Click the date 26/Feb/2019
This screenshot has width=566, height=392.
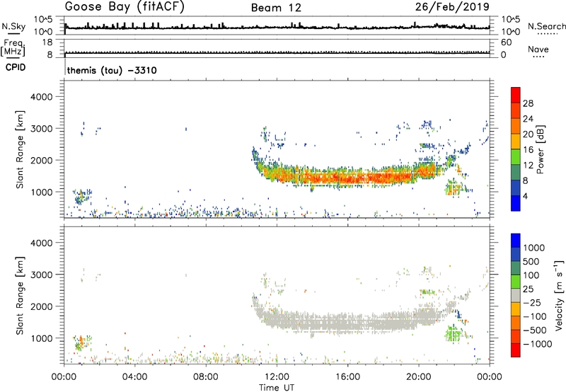point(452,6)
